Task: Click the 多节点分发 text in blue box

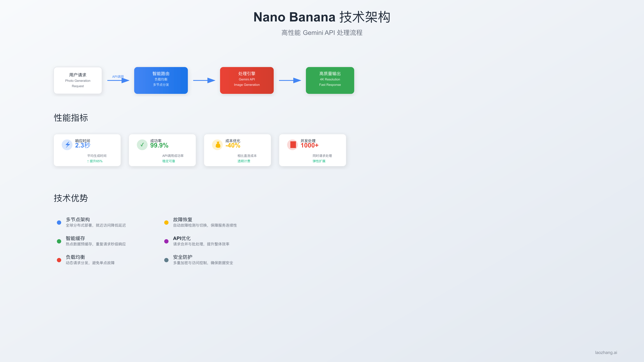Action: (x=161, y=85)
